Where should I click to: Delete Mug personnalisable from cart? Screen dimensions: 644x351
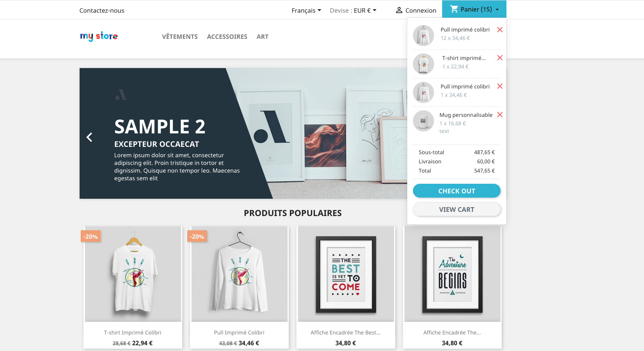(x=500, y=115)
